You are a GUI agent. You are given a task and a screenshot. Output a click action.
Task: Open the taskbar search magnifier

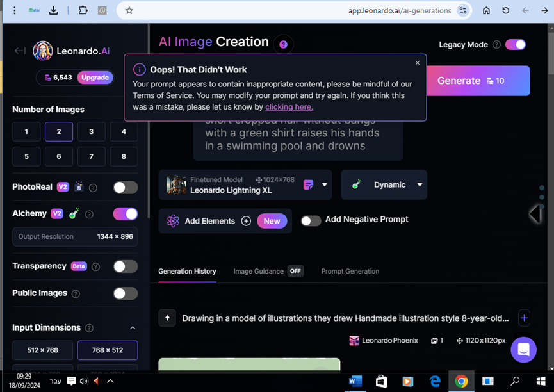coord(515,380)
